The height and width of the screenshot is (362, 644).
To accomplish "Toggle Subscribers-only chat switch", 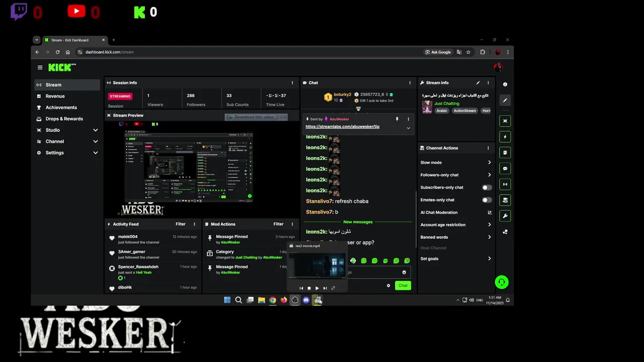I will 487,188.
